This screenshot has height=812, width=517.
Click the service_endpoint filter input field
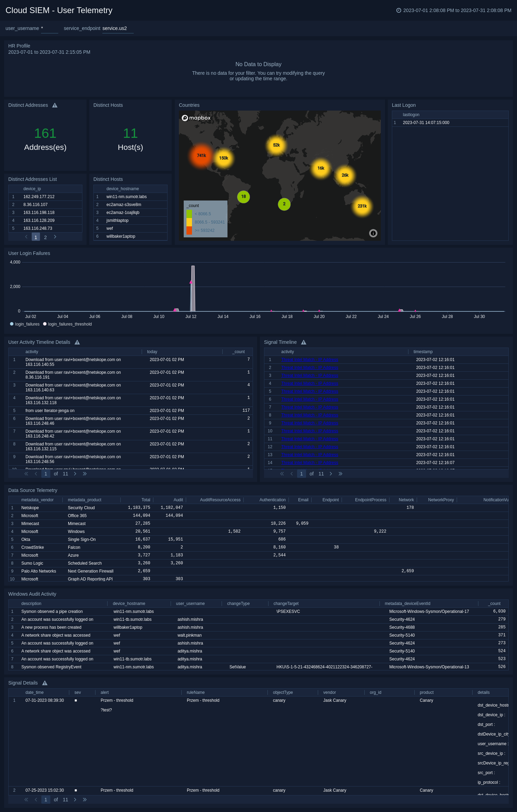118,29
